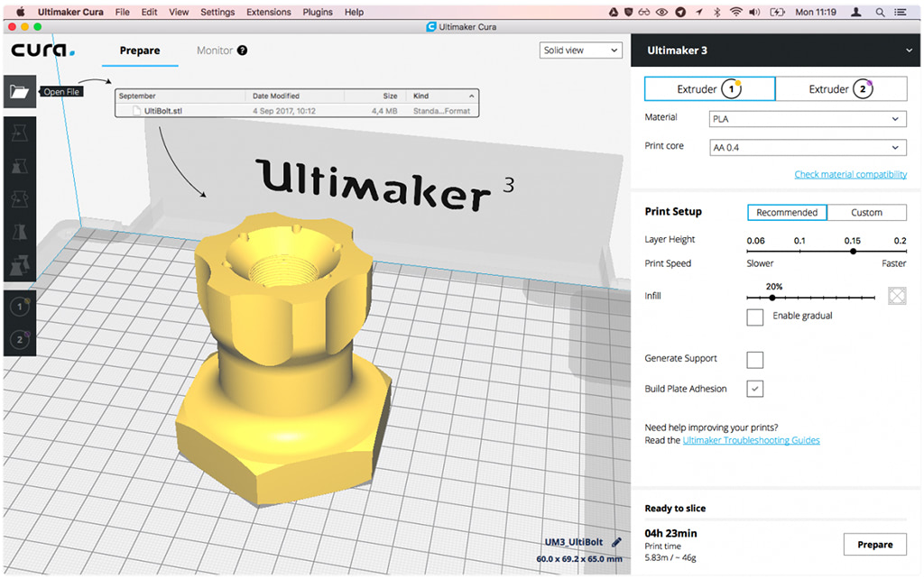
Task: Click the menu bar clock Mon 11:19
Action: coord(816,12)
